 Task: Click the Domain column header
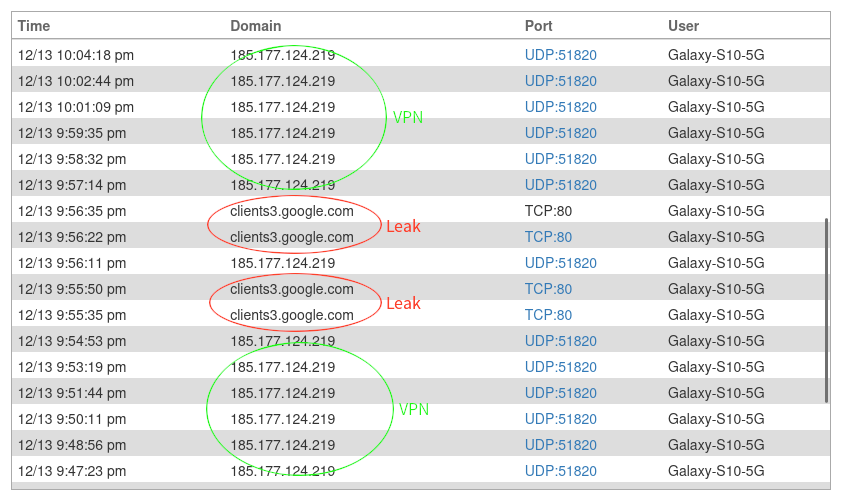(x=255, y=25)
